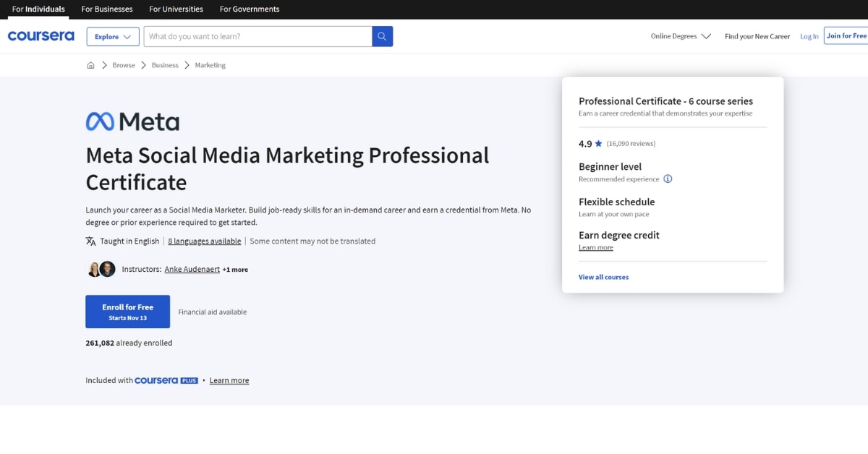Viewport: 868px width, 454px height.
Task: Click the blue search magnifier button
Action: tap(383, 36)
